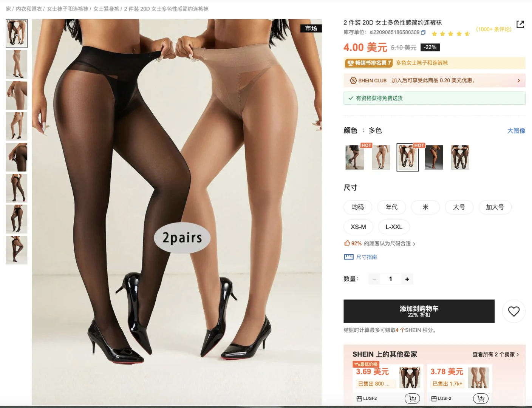Increase quantity with plus button
The width and height of the screenshot is (532, 408).
pos(407,279)
